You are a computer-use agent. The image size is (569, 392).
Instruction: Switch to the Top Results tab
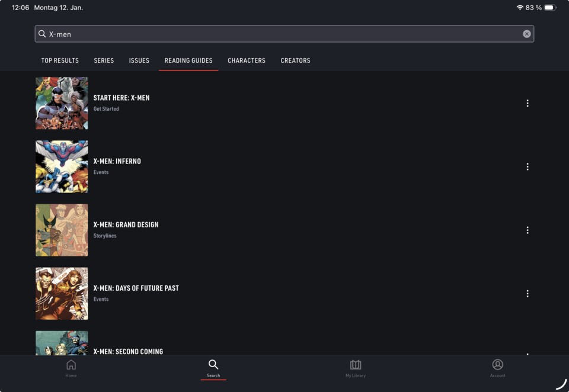[60, 60]
